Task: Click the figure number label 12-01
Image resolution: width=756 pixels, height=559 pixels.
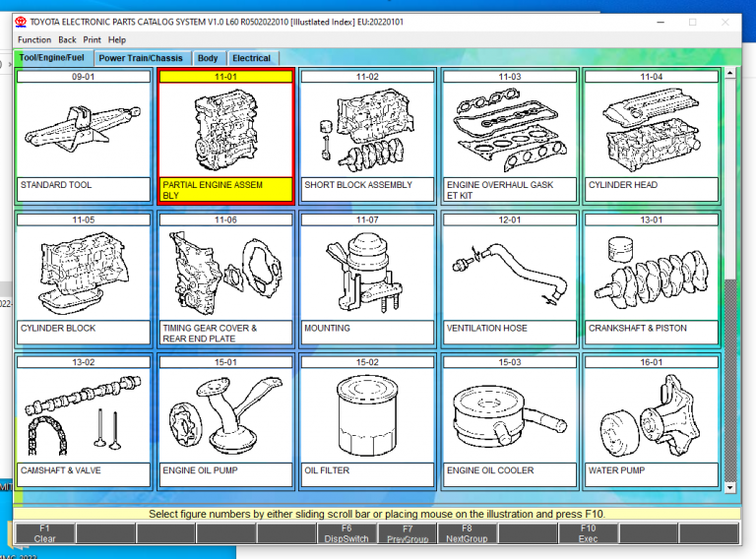Action: point(510,219)
